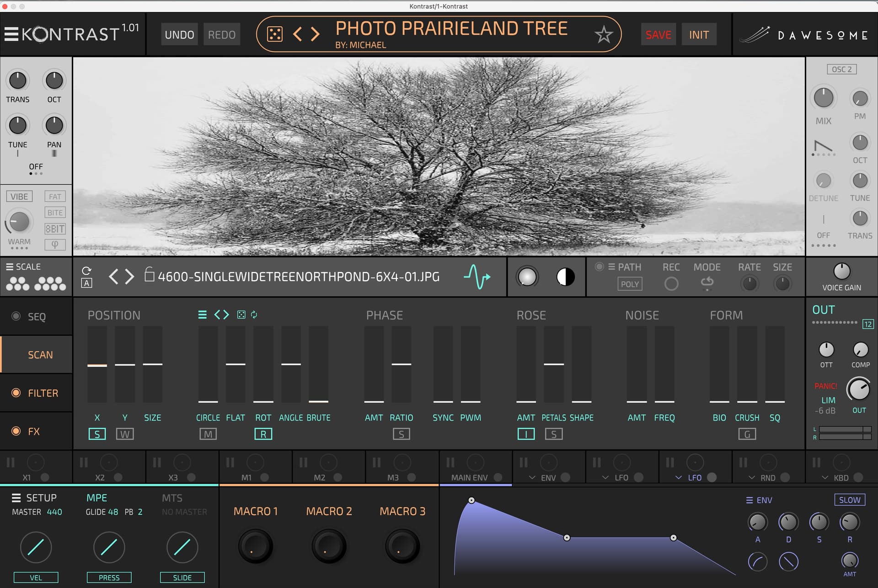This screenshot has width=878, height=588.
Task: Click the reload image icon above A
Action: pyautogui.click(x=86, y=270)
